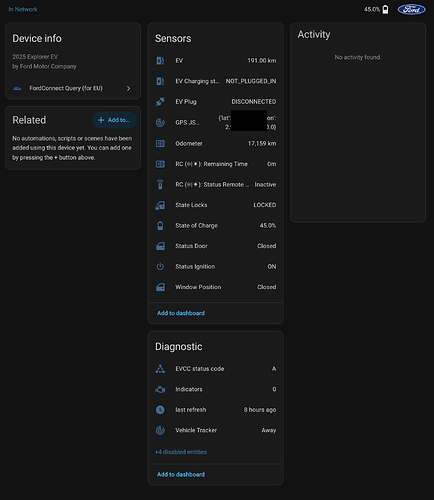Open the Status Door Closed value

pos(267,246)
